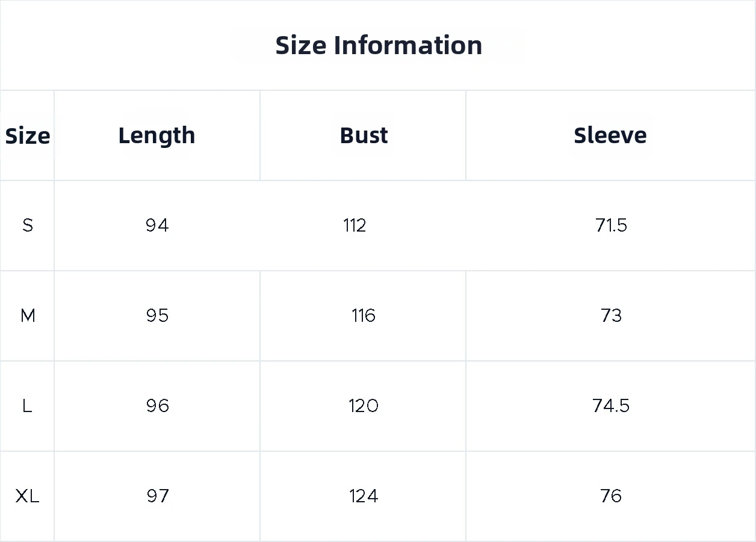Select the S size row label
Viewport: 756px width, 542px height.
(28, 226)
